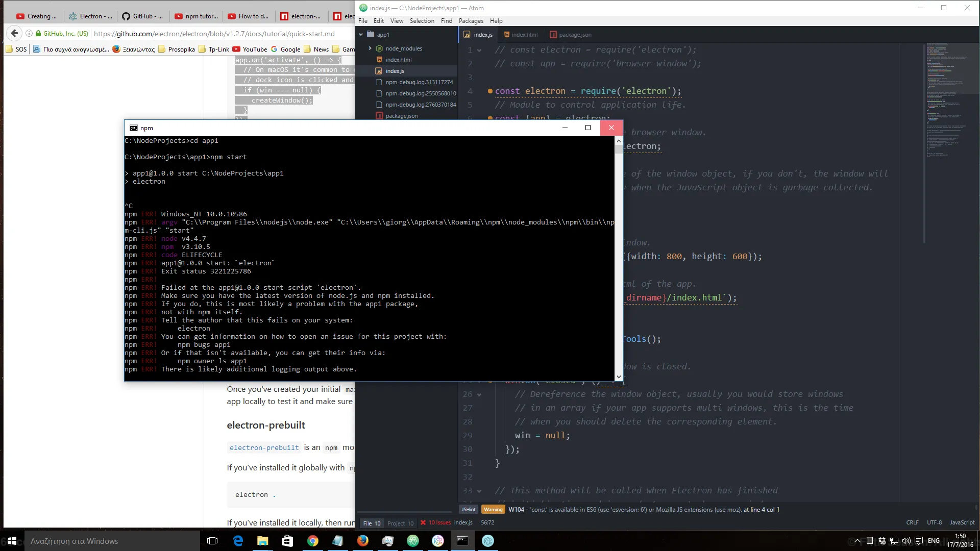This screenshot has height=551, width=980.
Task: Change the CRLF line ending setting
Action: [912, 522]
